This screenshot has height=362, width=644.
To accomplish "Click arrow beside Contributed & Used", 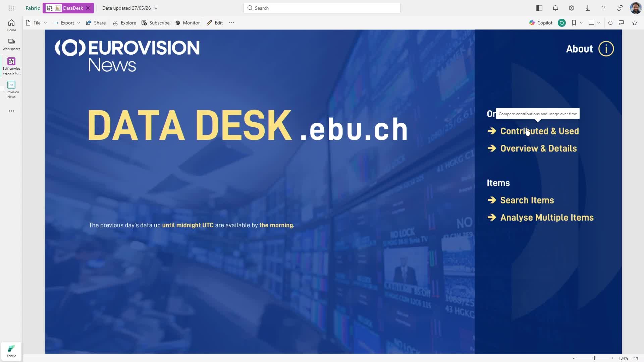I will pos(492,131).
